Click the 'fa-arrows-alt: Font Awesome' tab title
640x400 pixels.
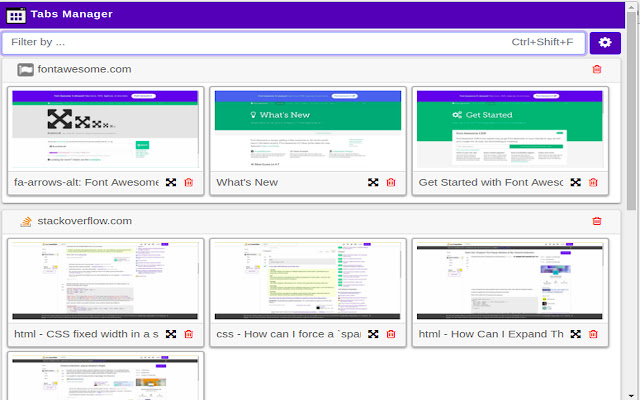[86, 182]
